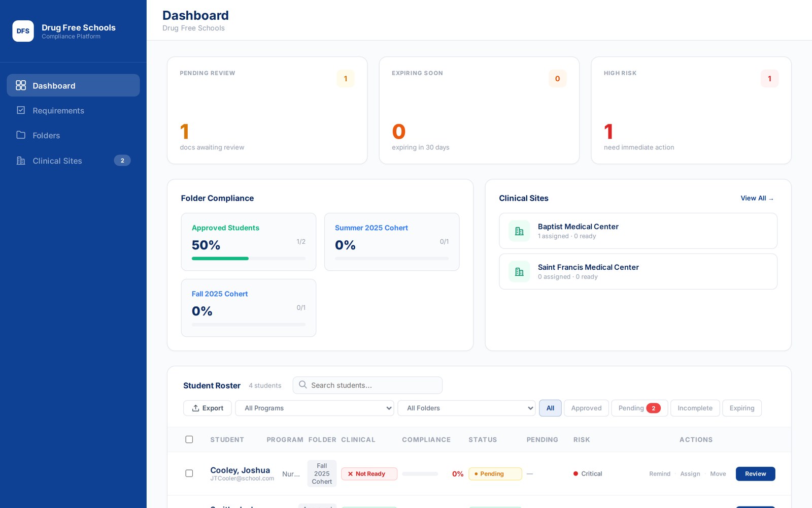Click Move for Cooley, Joshua
This screenshot has width=812, height=508.
pos(718,473)
